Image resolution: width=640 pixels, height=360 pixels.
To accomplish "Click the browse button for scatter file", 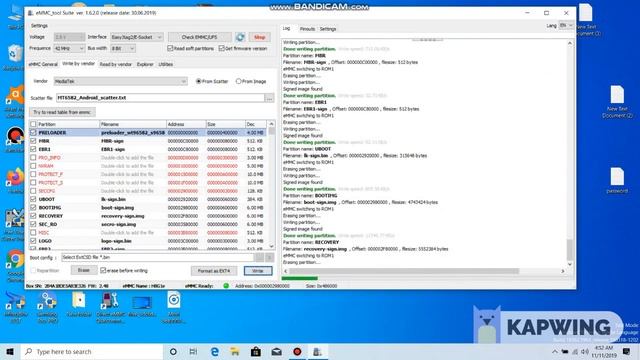I will tap(269, 98).
